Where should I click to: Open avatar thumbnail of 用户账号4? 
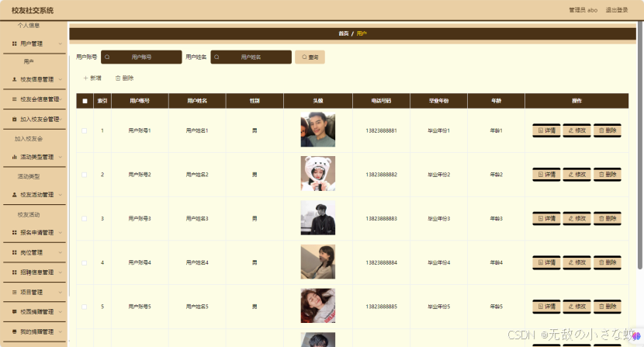[318, 262]
